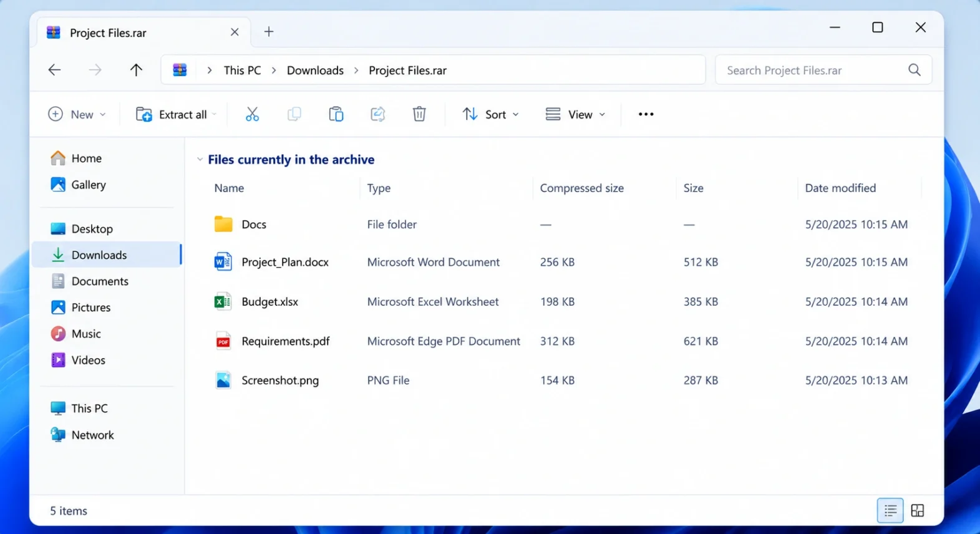Click the '621 KB' size cell
Image resolution: width=980 pixels, height=534 pixels.
click(x=701, y=341)
